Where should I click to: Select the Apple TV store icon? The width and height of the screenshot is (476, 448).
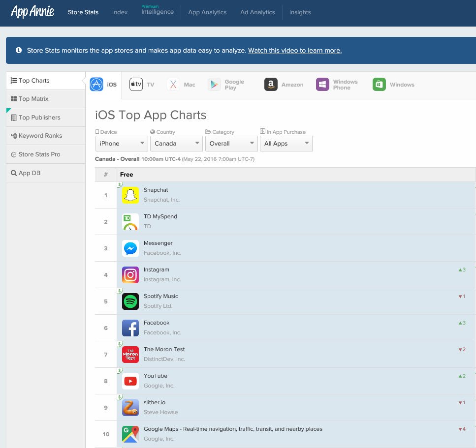(136, 84)
